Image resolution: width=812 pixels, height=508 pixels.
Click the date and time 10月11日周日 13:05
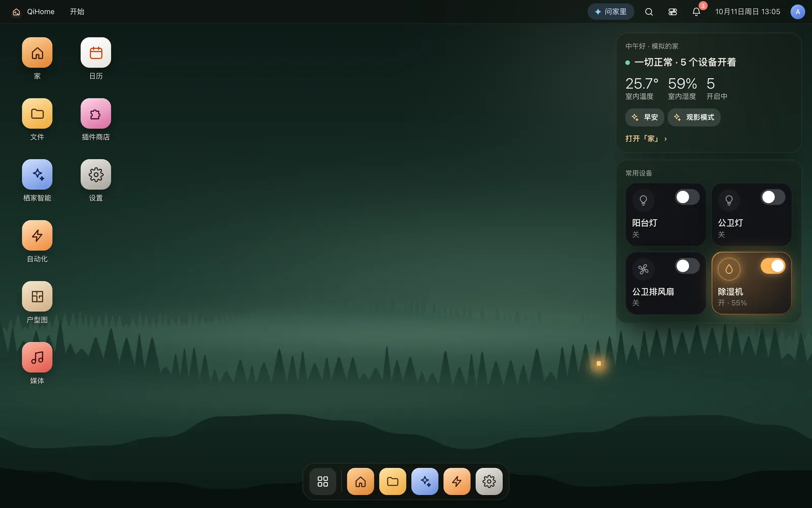coord(748,12)
